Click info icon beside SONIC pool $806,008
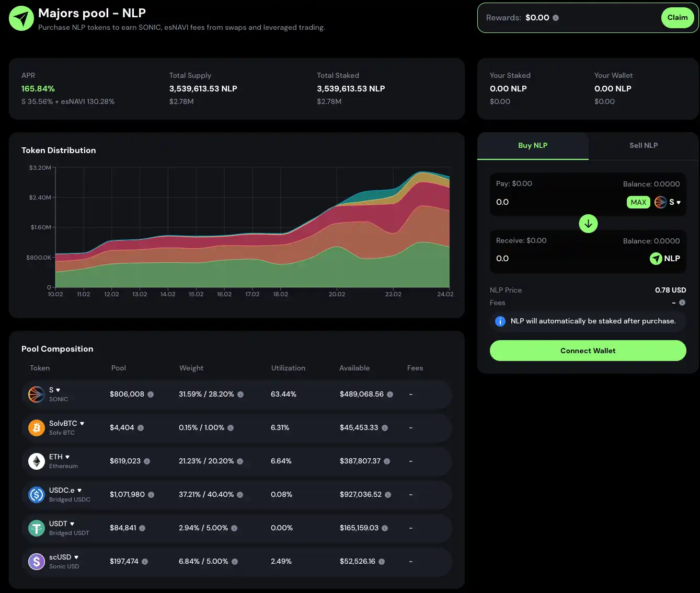Screen dimensions: 700x593 click(151, 394)
